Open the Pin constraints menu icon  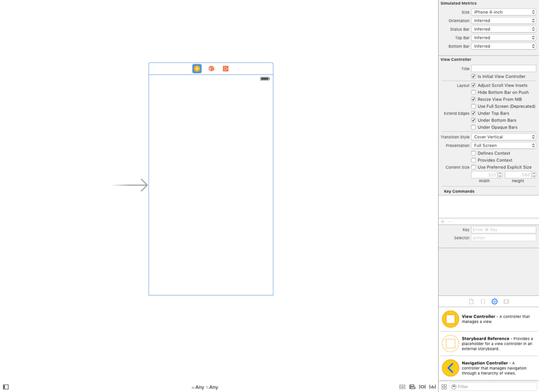pos(423,387)
